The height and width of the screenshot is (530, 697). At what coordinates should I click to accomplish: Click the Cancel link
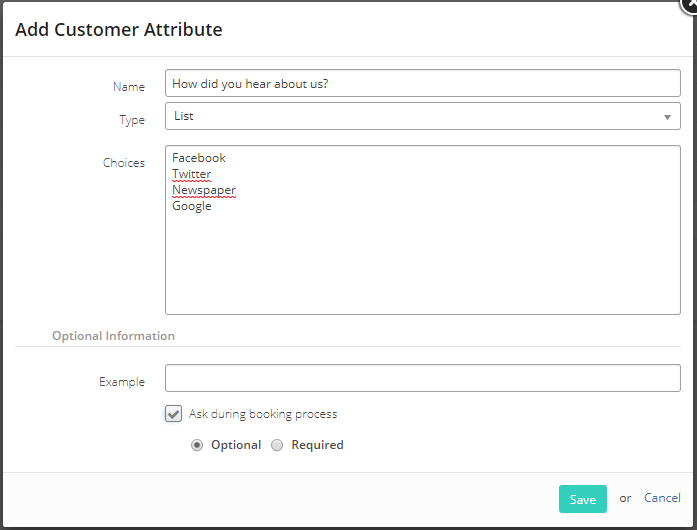point(662,498)
